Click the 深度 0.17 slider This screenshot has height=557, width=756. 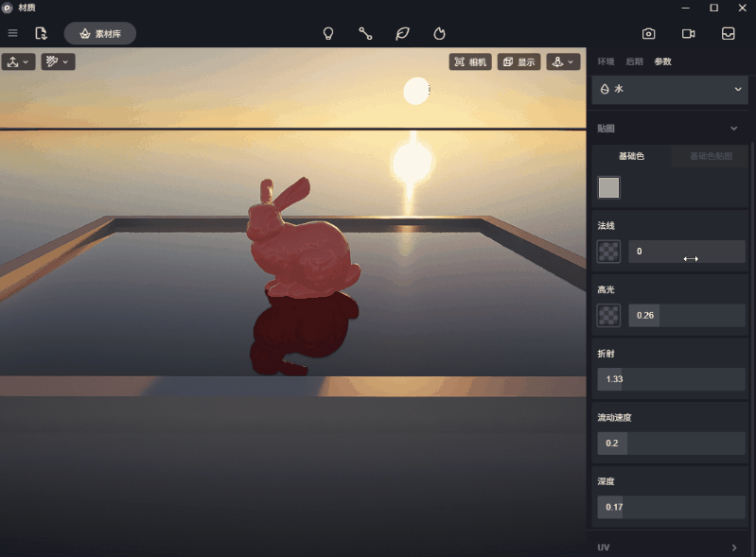point(671,507)
